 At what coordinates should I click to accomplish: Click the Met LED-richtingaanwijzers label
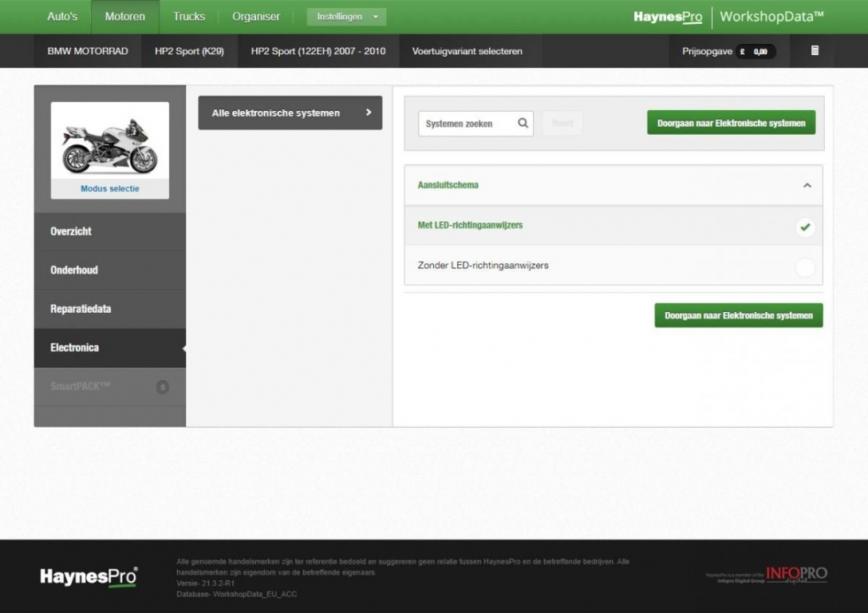(470, 225)
